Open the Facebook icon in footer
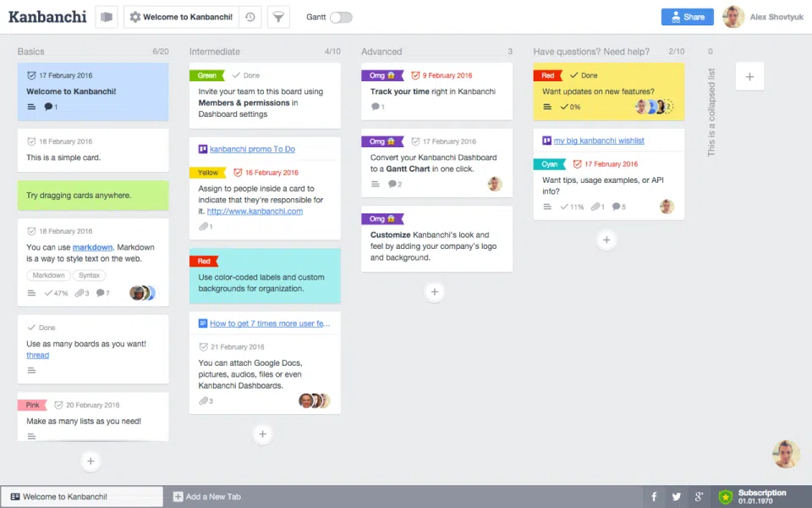The width and height of the screenshot is (812, 508). 654,497
